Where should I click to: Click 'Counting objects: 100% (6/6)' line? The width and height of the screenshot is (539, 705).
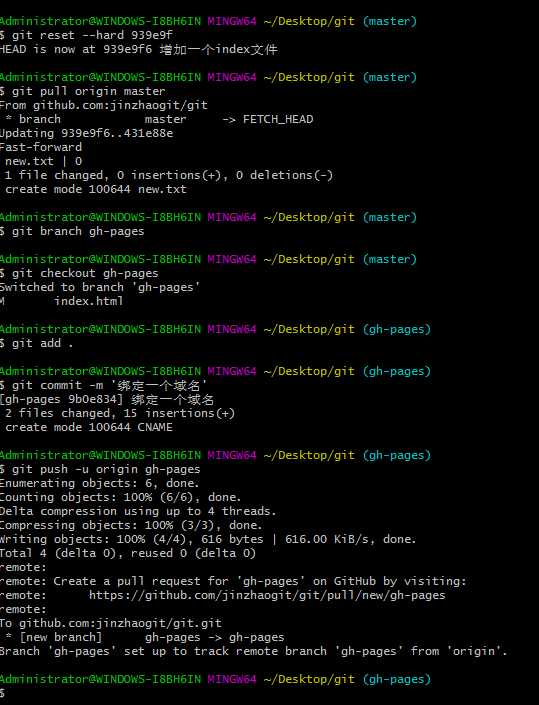(x=120, y=497)
